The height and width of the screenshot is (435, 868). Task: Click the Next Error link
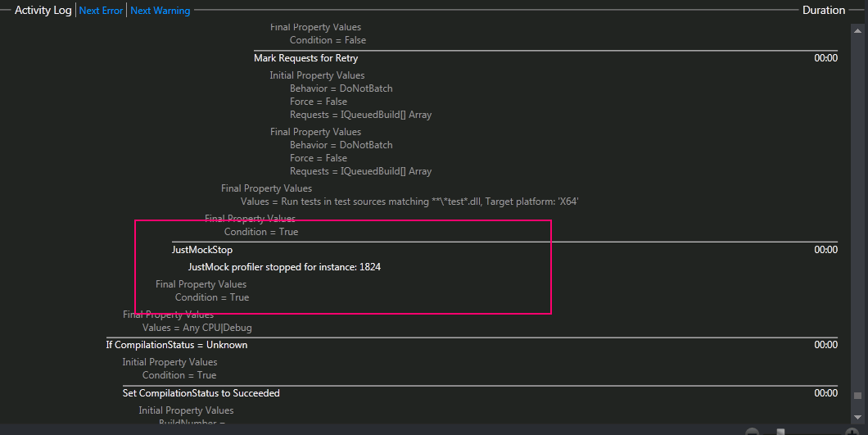tap(101, 11)
